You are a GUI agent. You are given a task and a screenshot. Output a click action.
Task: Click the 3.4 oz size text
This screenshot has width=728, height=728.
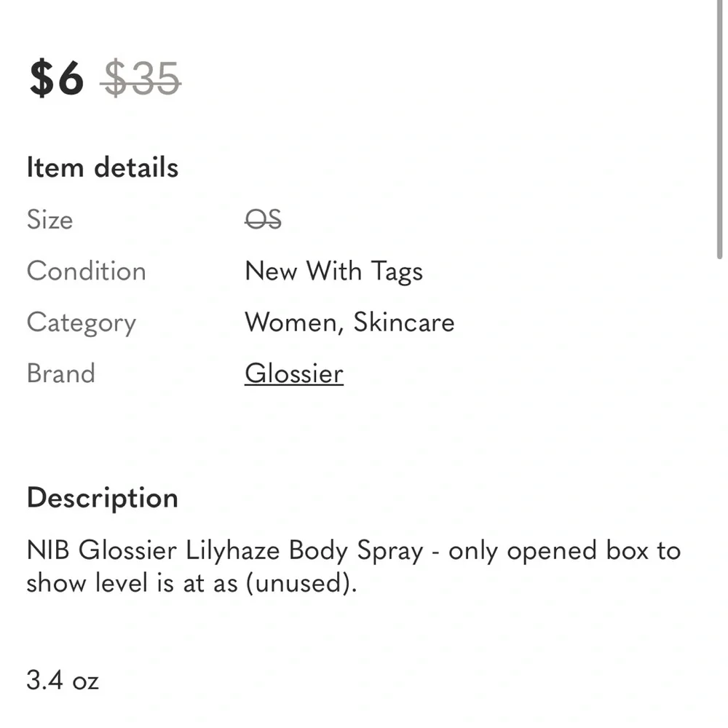pos(63,681)
